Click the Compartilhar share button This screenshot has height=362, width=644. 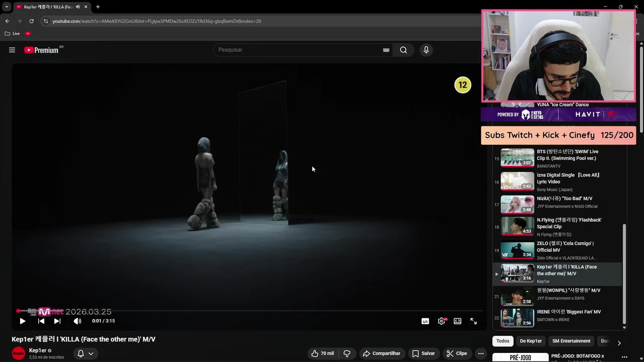[381, 353]
